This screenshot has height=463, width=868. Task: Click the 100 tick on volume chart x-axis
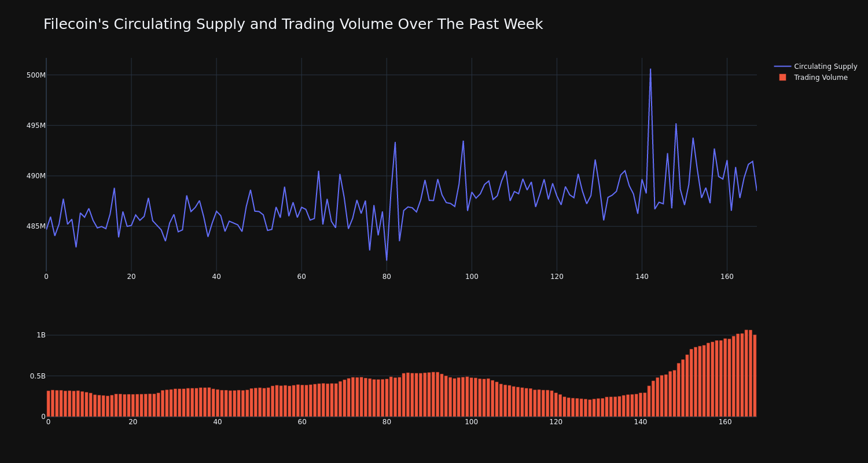click(x=472, y=422)
